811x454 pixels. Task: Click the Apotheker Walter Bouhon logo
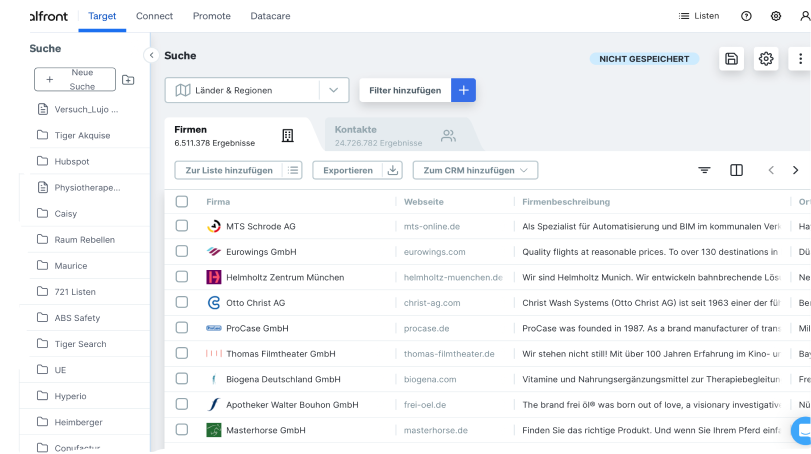point(214,404)
